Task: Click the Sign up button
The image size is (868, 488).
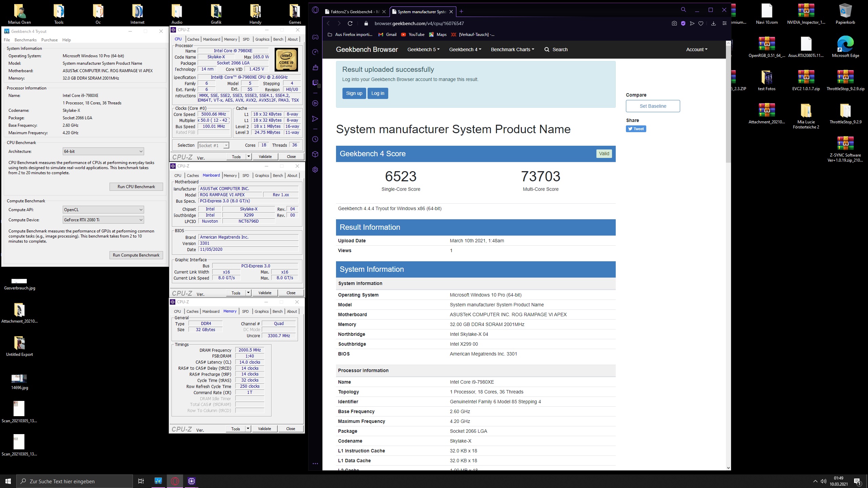Action: tap(354, 93)
